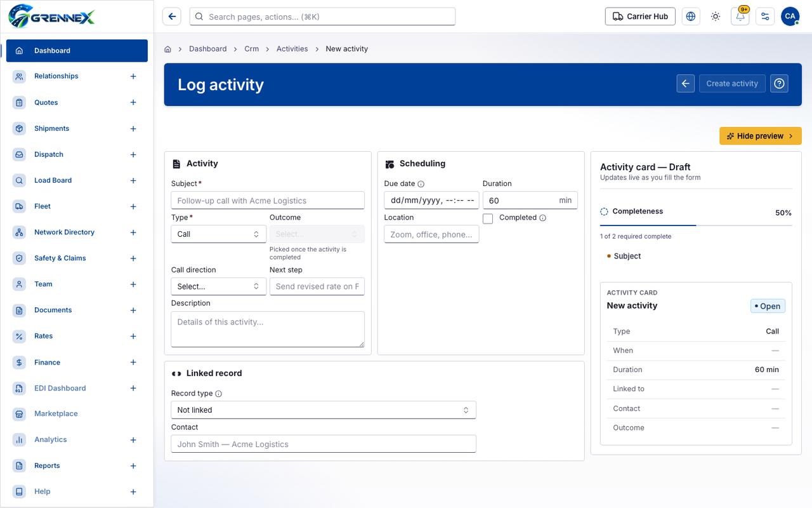Click the globe language icon in header
Image resolution: width=812 pixels, height=508 pixels.
tap(691, 17)
